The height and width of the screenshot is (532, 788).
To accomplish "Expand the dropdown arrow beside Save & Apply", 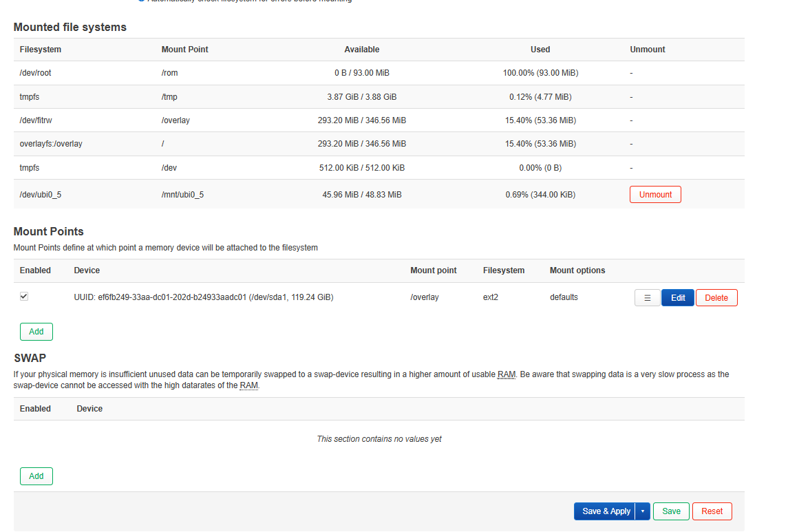I will click(642, 511).
